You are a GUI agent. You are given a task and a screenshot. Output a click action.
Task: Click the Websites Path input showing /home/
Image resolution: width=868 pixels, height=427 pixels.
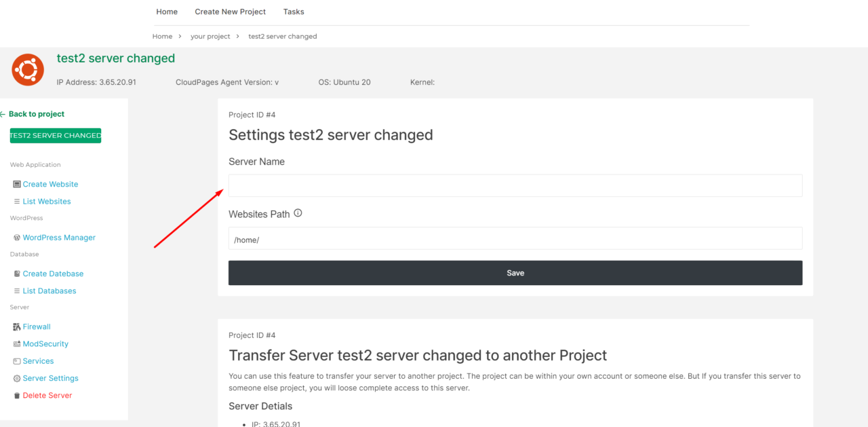click(x=515, y=238)
